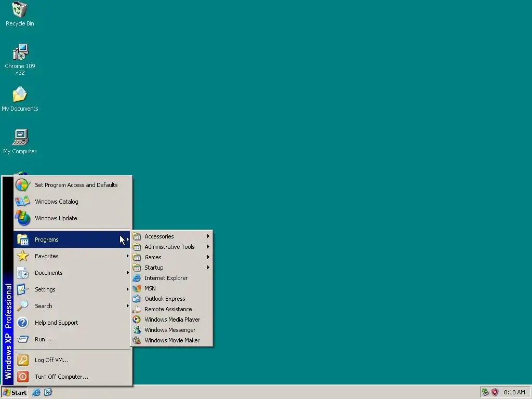This screenshot has height=399, width=532.
Task: Click the Windows Update globe icon
Action: click(x=23, y=218)
